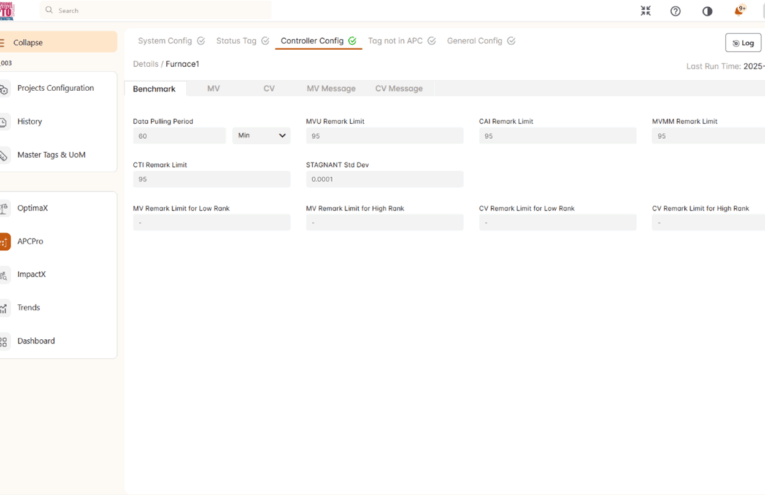
Task: Open ImpactX module
Action: [32, 275]
